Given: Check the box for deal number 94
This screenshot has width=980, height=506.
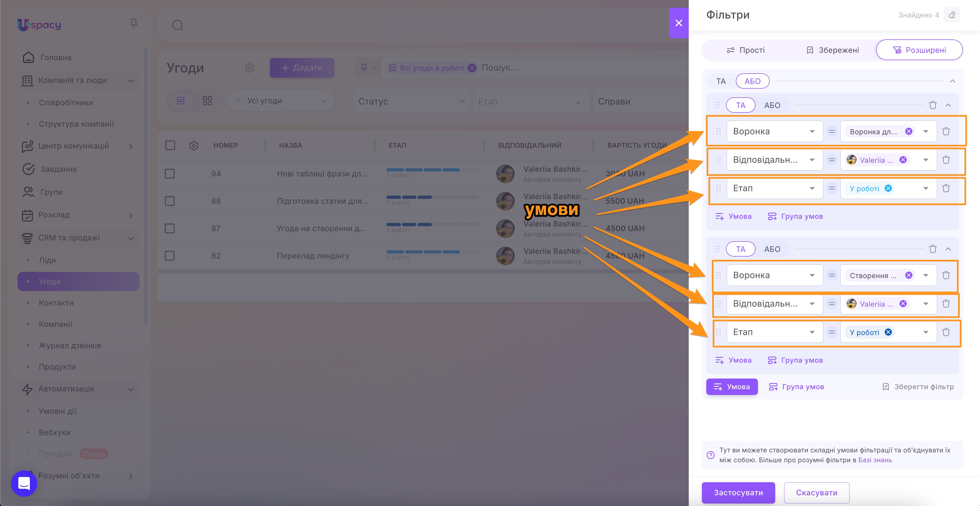Looking at the screenshot, I should tap(170, 174).
